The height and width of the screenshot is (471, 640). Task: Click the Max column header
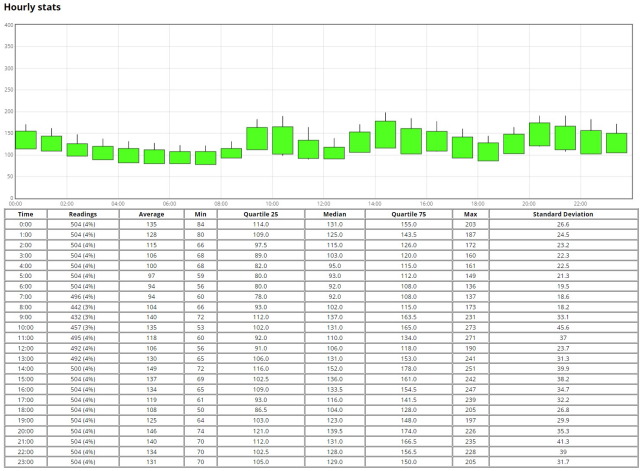point(470,214)
